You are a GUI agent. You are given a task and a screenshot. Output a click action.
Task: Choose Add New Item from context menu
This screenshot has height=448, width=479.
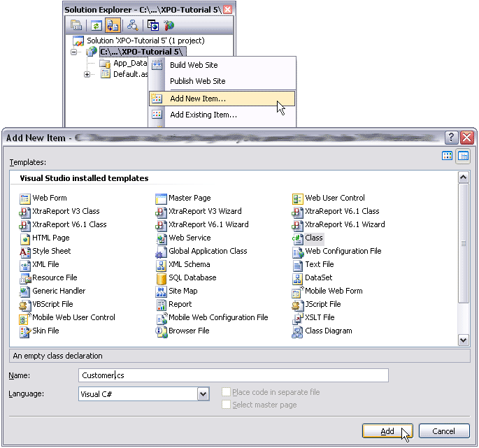[x=198, y=99]
